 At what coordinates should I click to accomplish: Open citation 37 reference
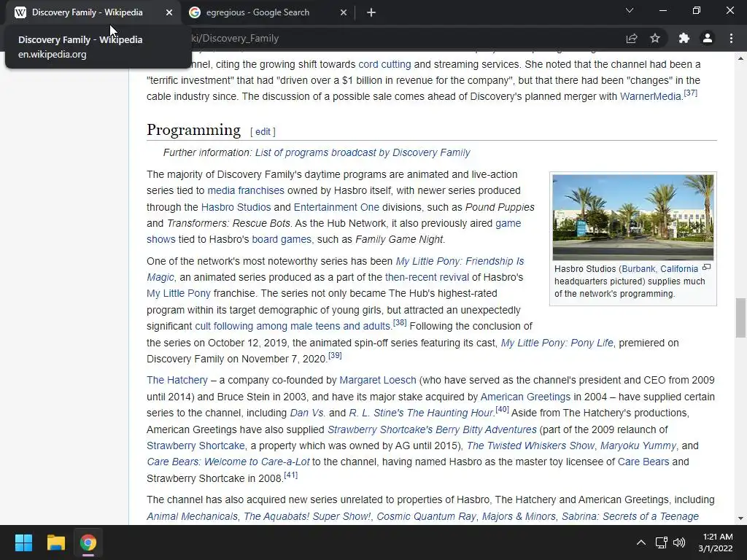click(x=690, y=93)
